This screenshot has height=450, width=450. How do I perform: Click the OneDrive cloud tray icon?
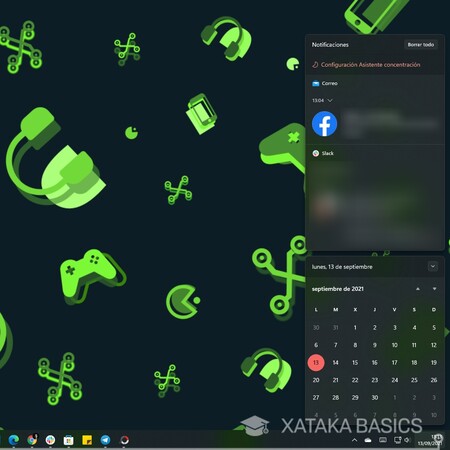coord(368,440)
